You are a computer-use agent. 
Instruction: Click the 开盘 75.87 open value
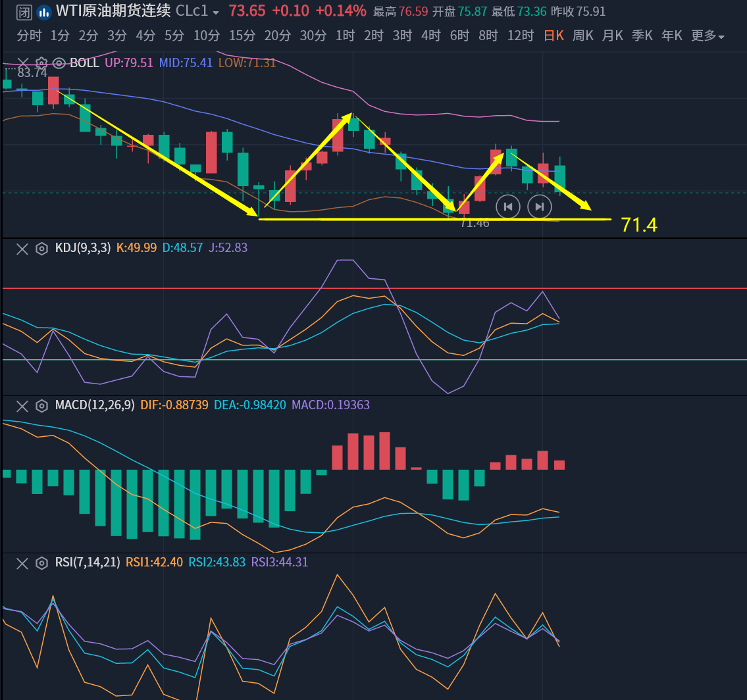tap(459, 11)
